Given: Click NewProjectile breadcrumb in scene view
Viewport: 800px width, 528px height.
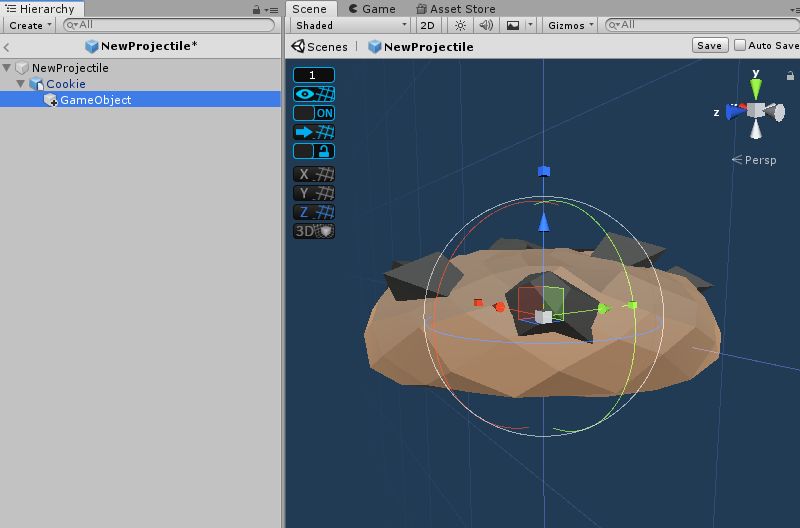Looking at the screenshot, I should (421, 47).
